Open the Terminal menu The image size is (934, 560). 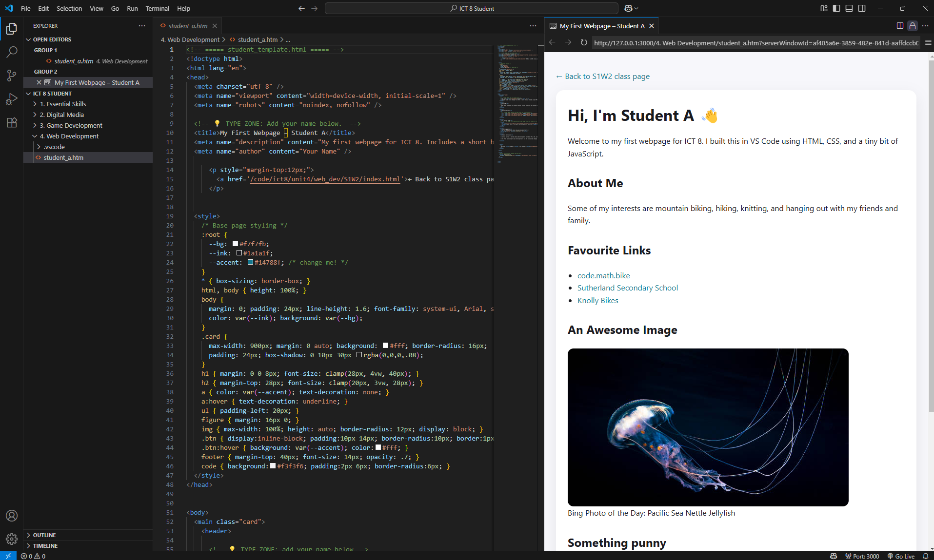coord(157,8)
